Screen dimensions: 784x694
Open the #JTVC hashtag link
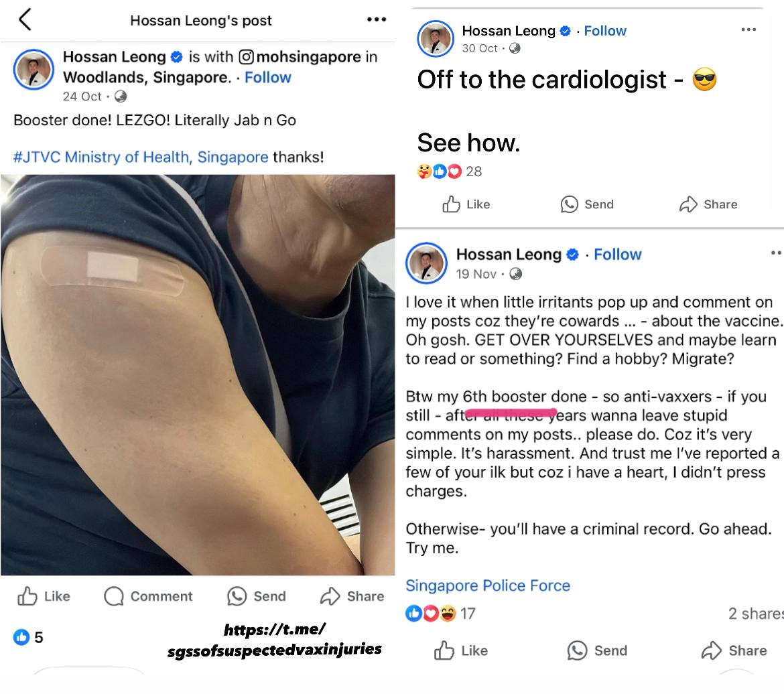(37, 157)
